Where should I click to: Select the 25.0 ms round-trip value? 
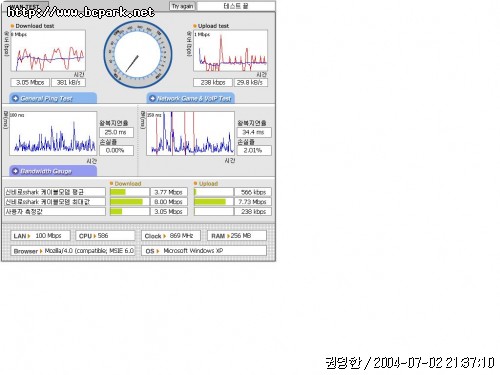click(116, 132)
